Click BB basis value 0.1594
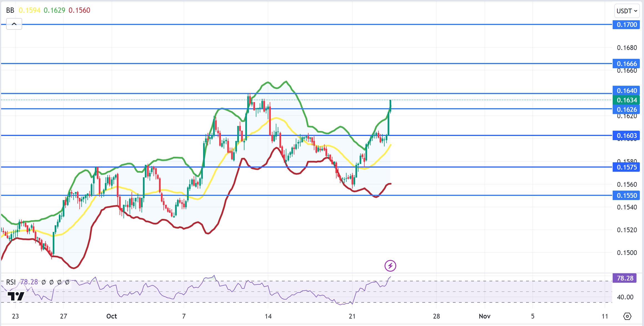 pyautogui.click(x=29, y=10)
